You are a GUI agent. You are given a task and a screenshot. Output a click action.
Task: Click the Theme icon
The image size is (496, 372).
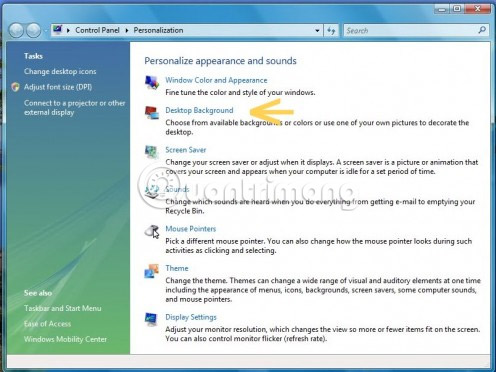pos(152,271)
